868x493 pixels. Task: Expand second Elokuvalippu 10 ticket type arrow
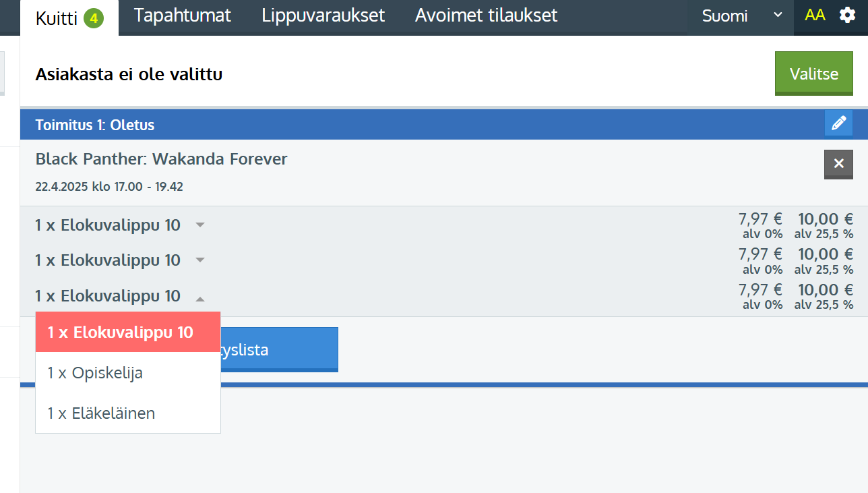[200, 260]
